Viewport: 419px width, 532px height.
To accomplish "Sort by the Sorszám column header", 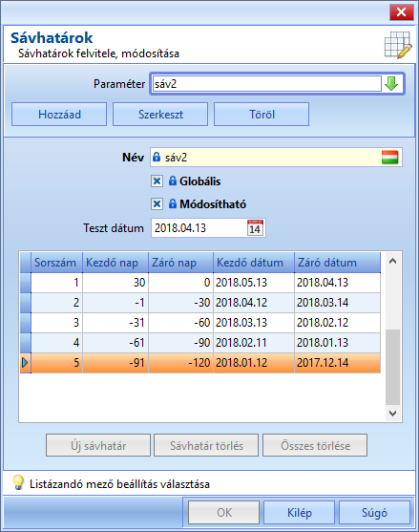I will click(56, 263).
